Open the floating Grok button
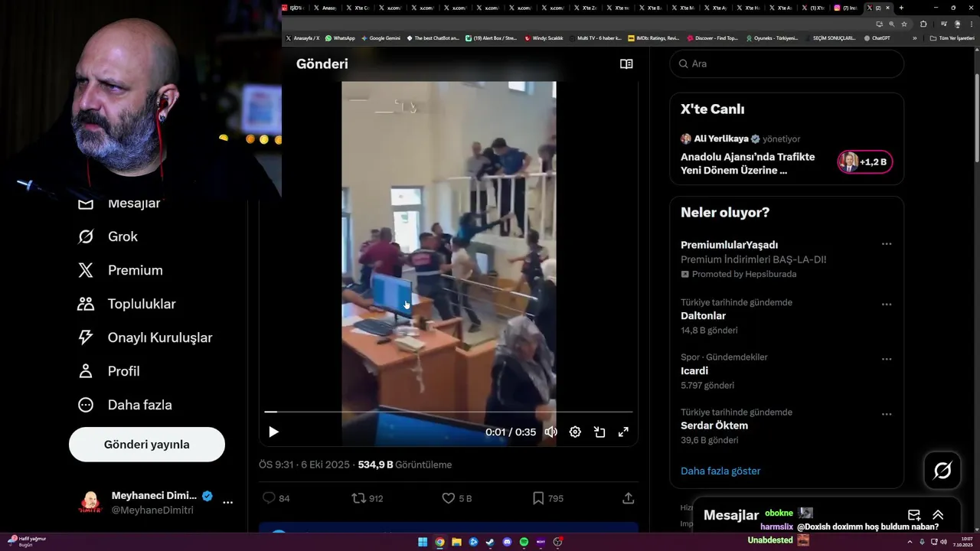The image size is (980, 551). tap(942, 471)
